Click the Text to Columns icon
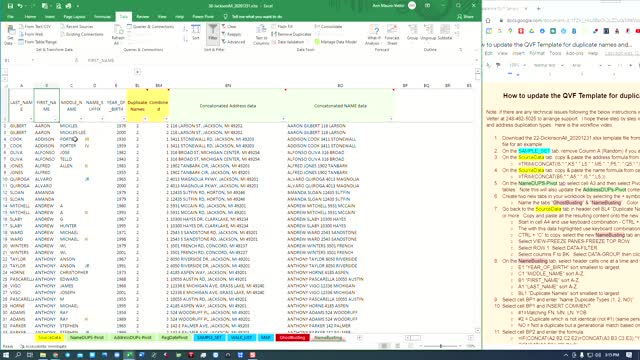 261,35
